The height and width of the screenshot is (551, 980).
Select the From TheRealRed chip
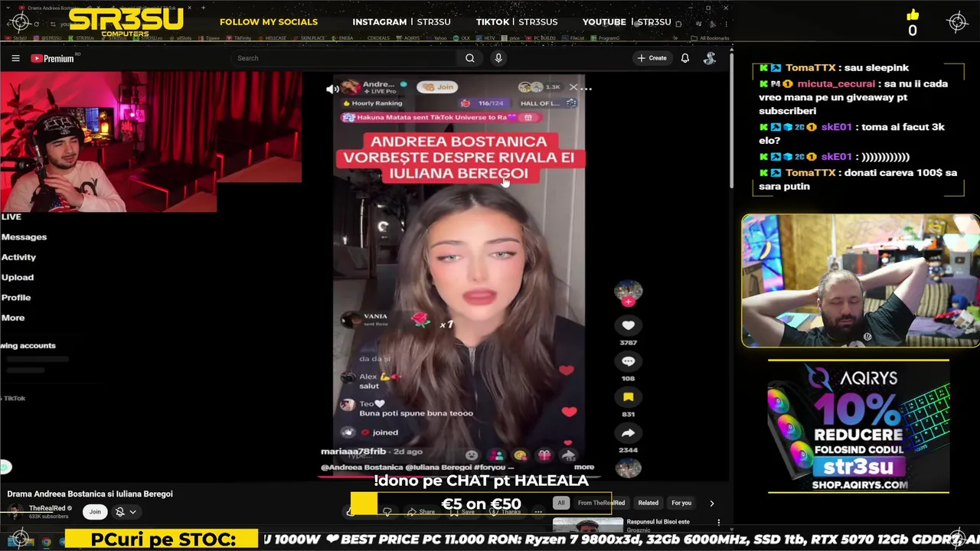tap(601, 503)
